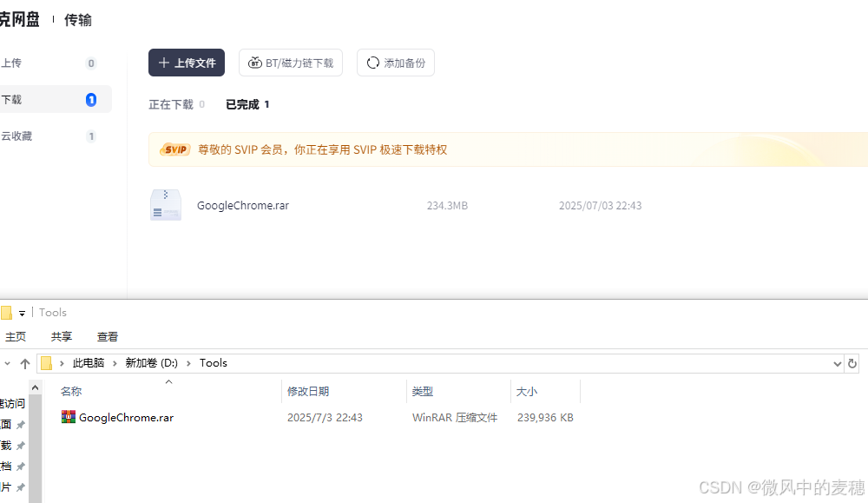
Task: Switch to the 已完成 tab
Action: click(247, 104)
